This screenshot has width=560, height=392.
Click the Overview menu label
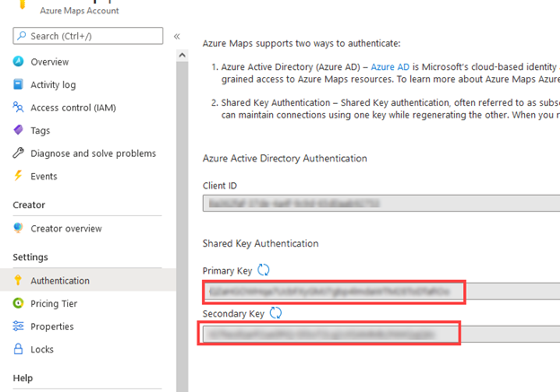tap(49, 62)
